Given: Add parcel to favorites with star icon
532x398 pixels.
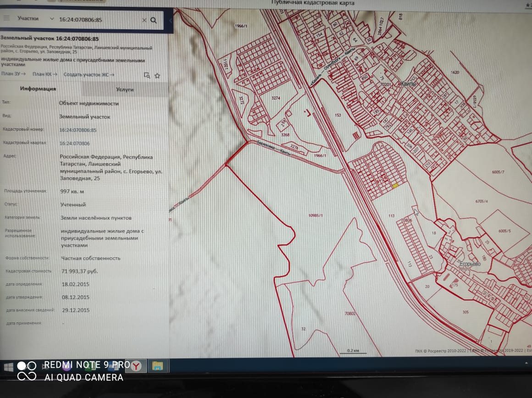Looking at the screenshot, I should click(157, 76).
